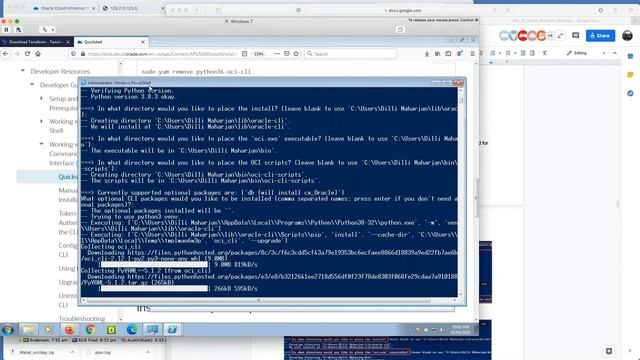
Task: Bookmark this page with the star
Action: pos(296,53)
